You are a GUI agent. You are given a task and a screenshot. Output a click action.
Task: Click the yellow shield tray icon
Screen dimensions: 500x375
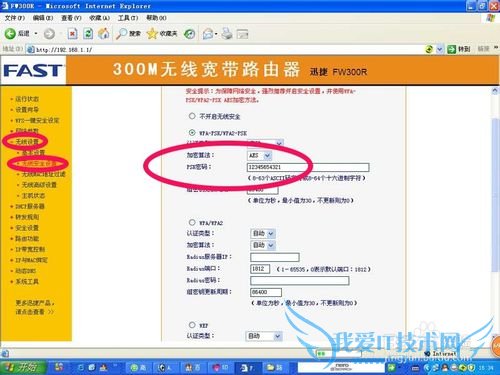coord(471,368)
